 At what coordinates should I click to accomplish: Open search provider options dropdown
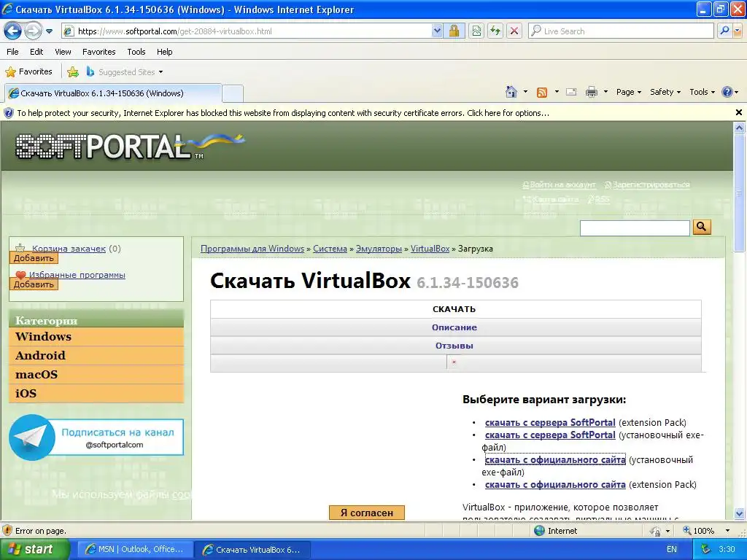click(738, 31)
